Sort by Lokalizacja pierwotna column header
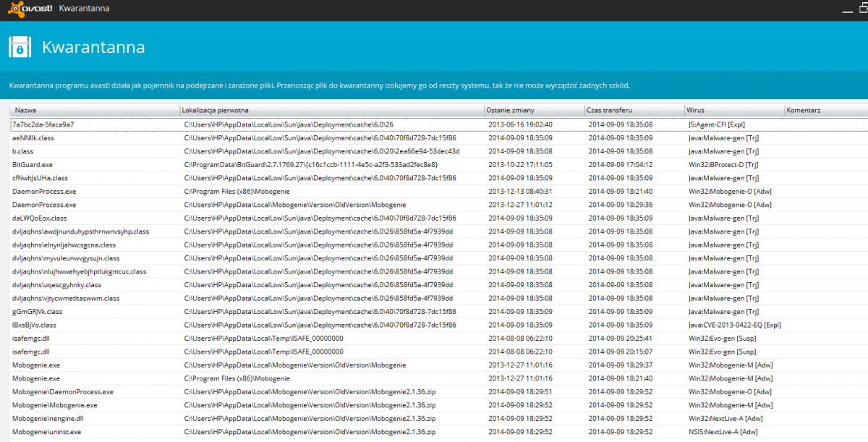 point(332,110)
